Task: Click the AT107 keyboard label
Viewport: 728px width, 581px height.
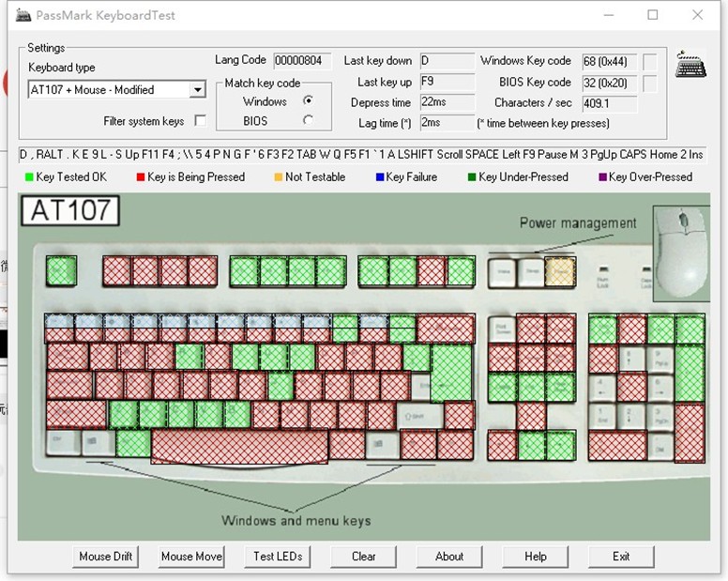Action: tap(70, 210)
